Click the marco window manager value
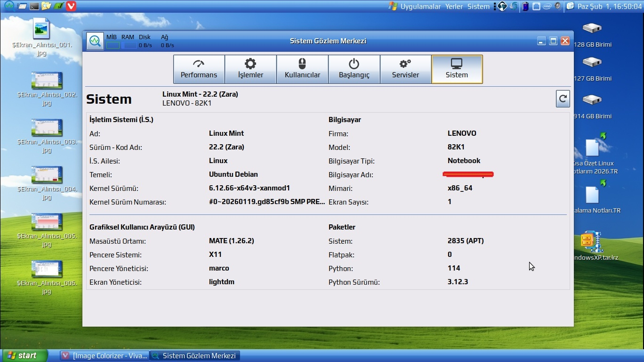 pyautogui.click(x=219, y=268)
